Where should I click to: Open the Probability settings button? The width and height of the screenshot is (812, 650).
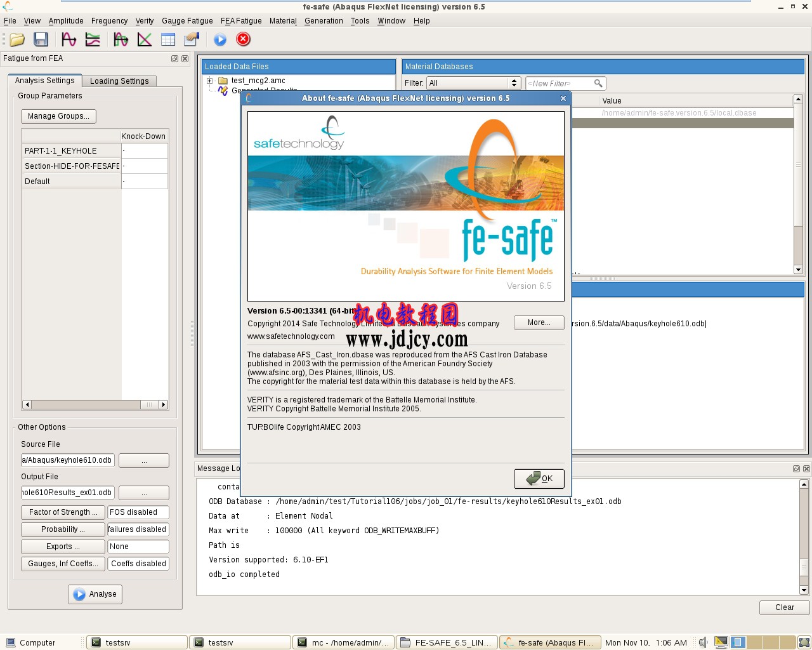pyautogui.click(x=63, y=529)
